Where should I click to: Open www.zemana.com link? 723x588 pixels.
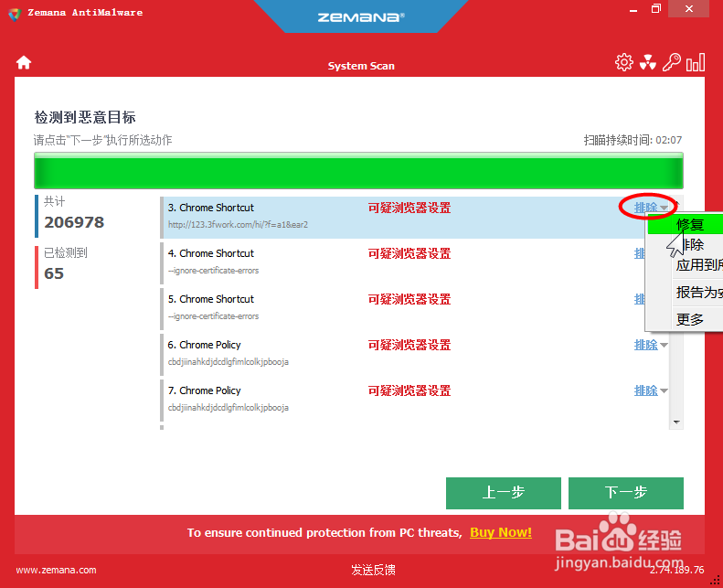point(57,570)
